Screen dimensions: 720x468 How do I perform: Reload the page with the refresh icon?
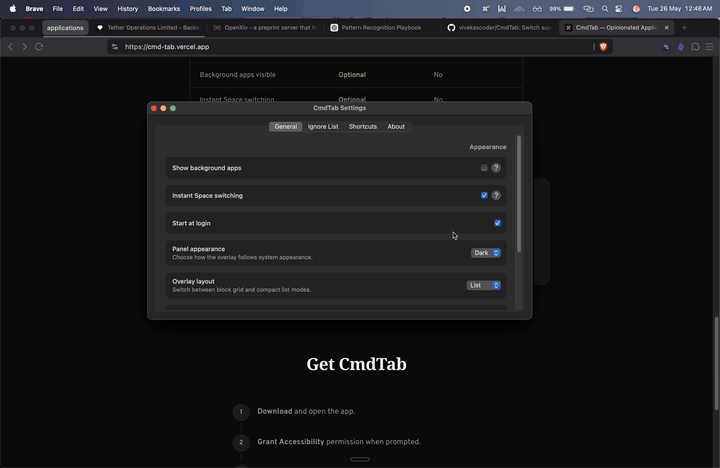click(x=39, y=46)
